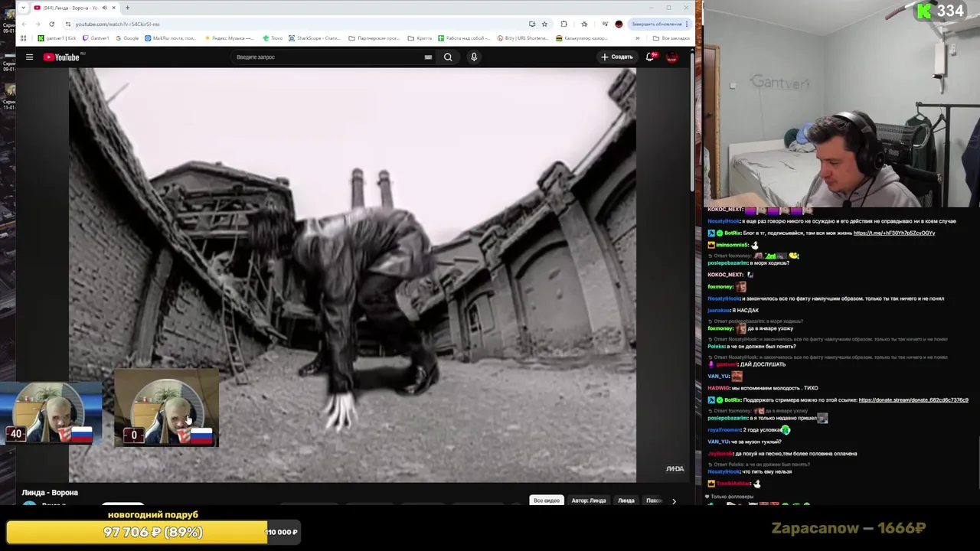Click the Завершить обновление update button
Screen dimensions: 980x551
[x=660, y=24]
